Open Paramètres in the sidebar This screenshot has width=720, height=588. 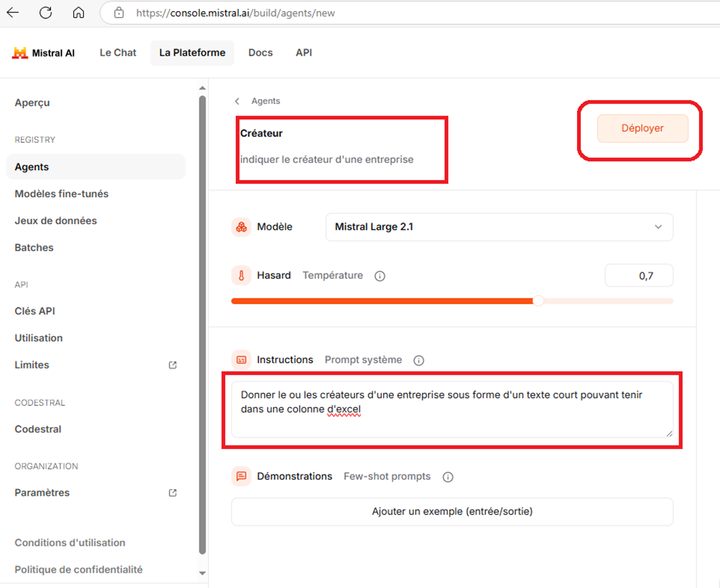click(x=42, y=493)
